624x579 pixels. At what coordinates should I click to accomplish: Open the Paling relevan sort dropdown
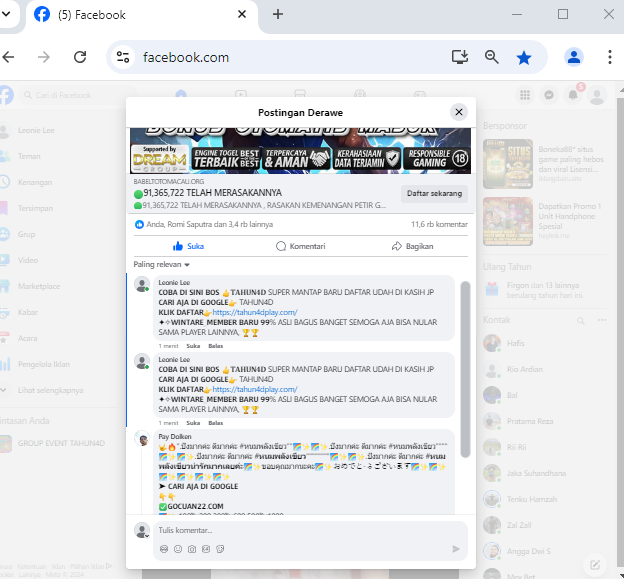[161, 265]
